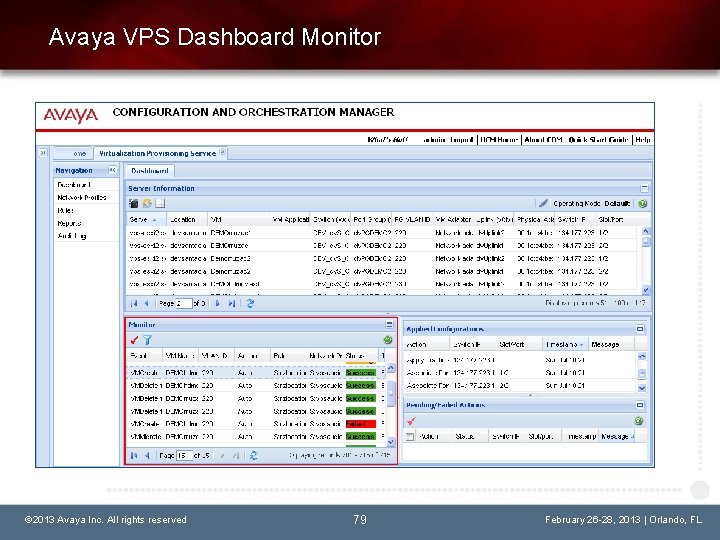
Task: Go to first page of the Monitor table
Action: point(134,456)
